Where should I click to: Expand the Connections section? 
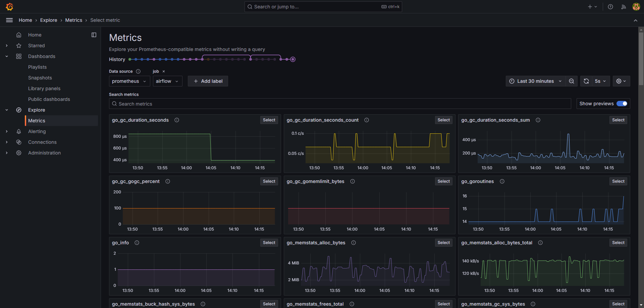[7, 142]
